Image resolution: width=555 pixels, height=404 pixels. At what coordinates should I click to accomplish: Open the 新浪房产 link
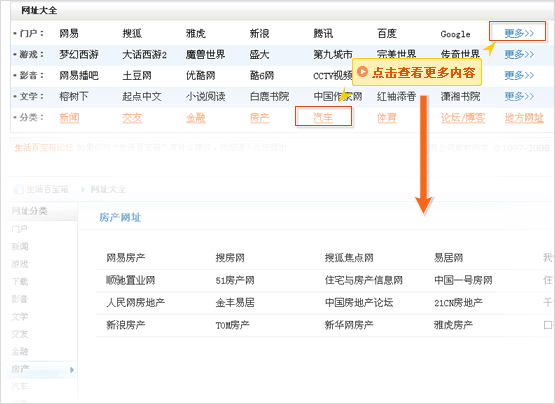[x=126, y=325]
